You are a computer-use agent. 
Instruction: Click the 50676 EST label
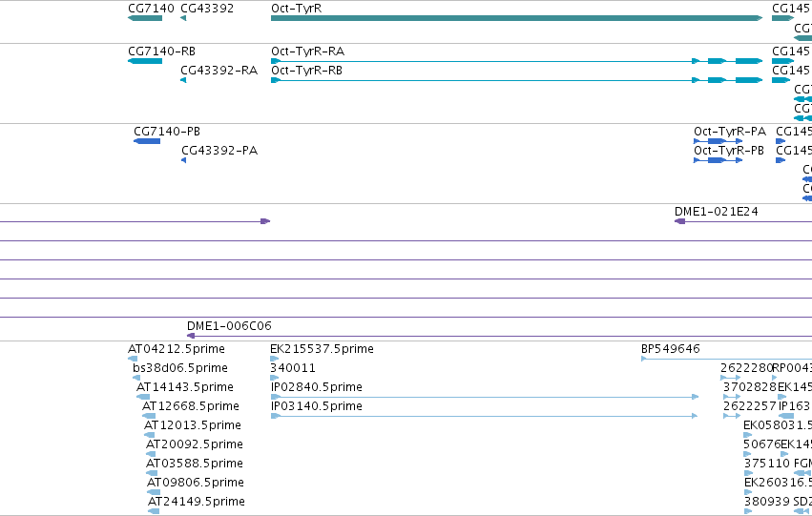click(x=761, y=444)
